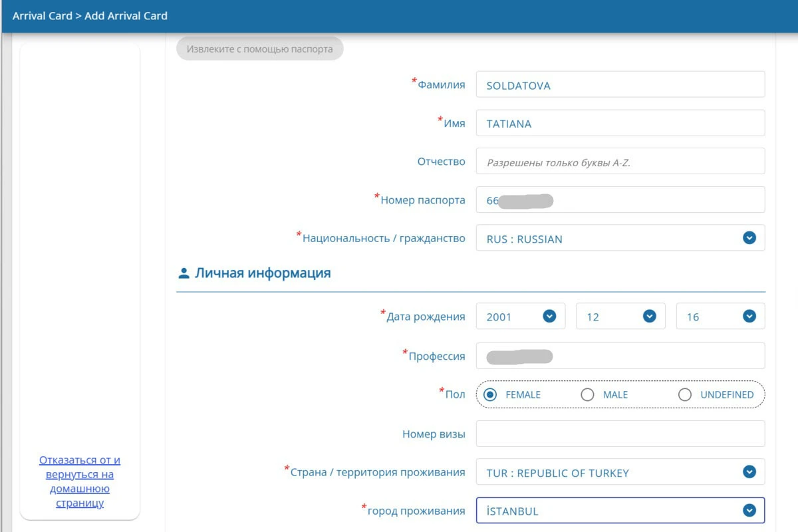798x532 pixels.
Task: Click the Профессия input field
Action: pyautogui.click(x=620, y=356)
